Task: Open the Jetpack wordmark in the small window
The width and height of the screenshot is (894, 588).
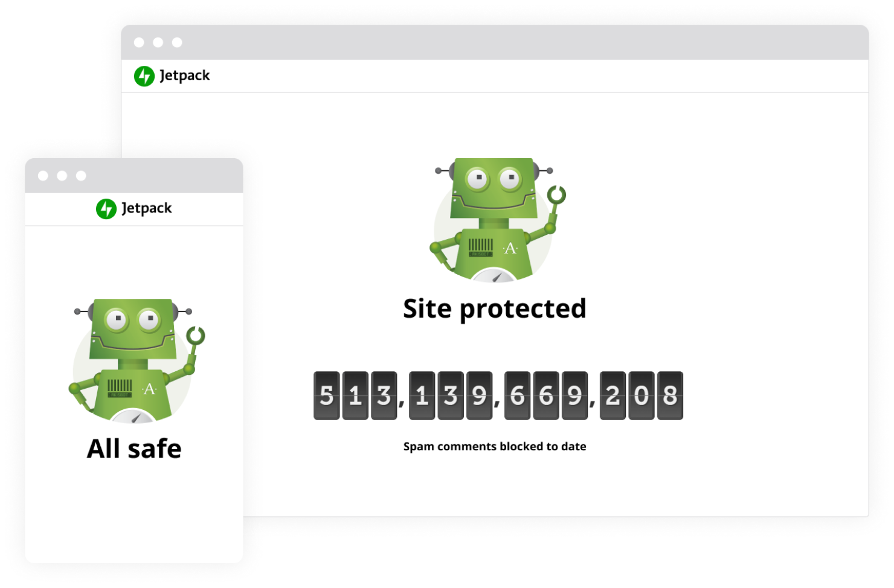Action: [146, 209]
